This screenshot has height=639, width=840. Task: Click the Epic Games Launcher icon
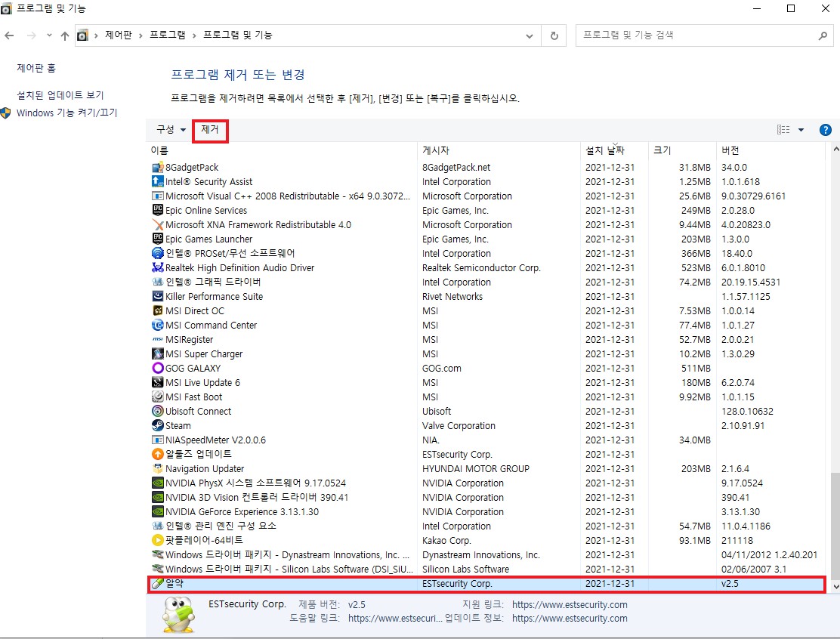tap(157, 239)
